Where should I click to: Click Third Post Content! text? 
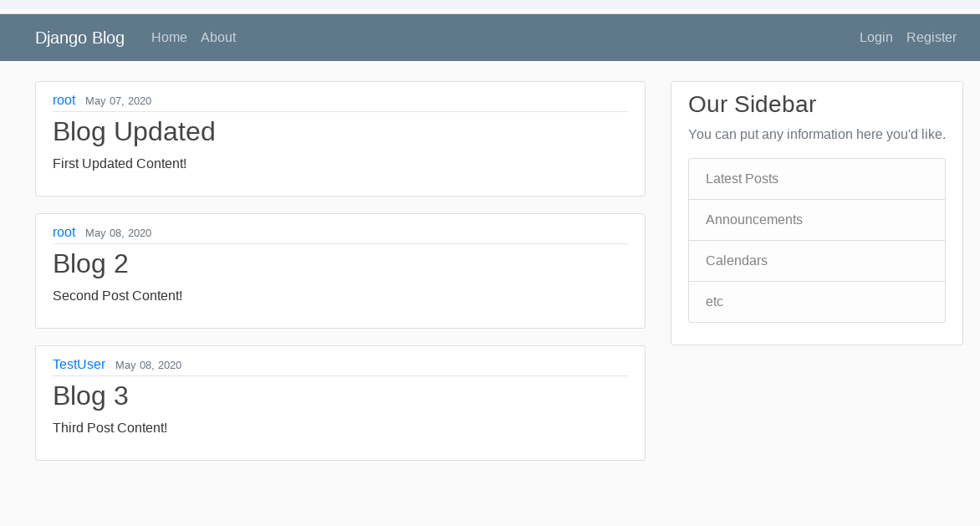(x=110, y=428)
